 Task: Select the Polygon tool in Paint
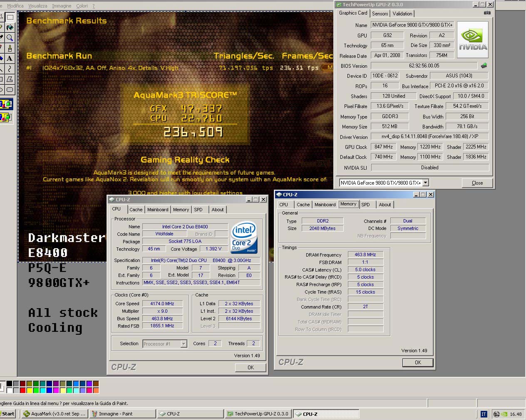10,79
